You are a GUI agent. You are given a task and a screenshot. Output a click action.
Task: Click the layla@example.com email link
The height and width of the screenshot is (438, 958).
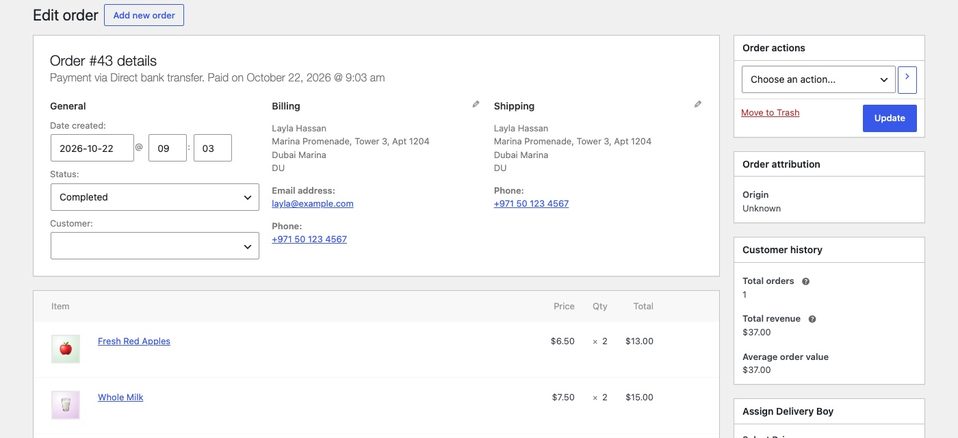312,203
